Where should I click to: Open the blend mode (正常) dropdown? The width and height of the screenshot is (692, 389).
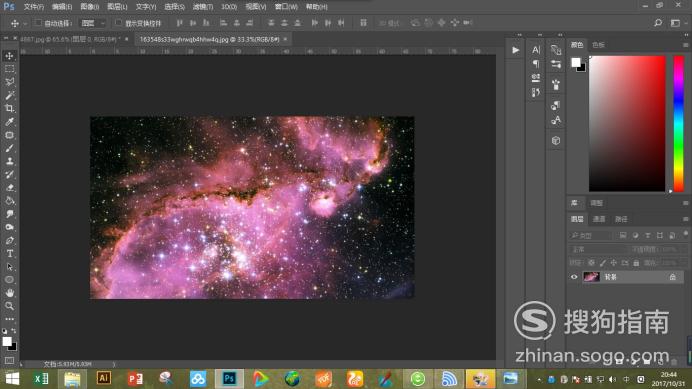point(597,249)
